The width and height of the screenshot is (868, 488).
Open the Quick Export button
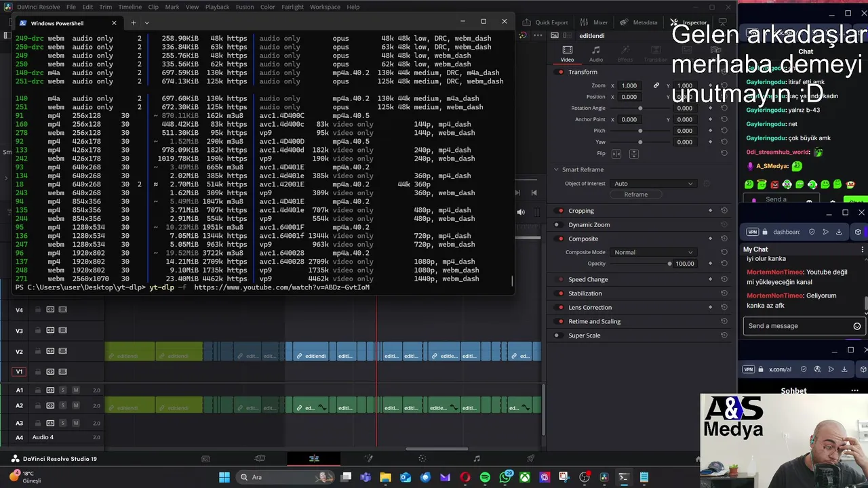point(547,22)
